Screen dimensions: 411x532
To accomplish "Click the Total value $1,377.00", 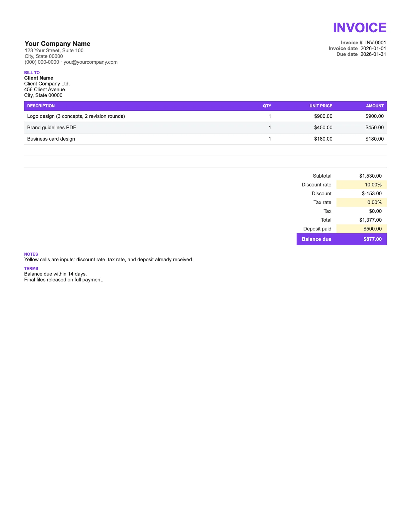I will click(x=370, y=220).
